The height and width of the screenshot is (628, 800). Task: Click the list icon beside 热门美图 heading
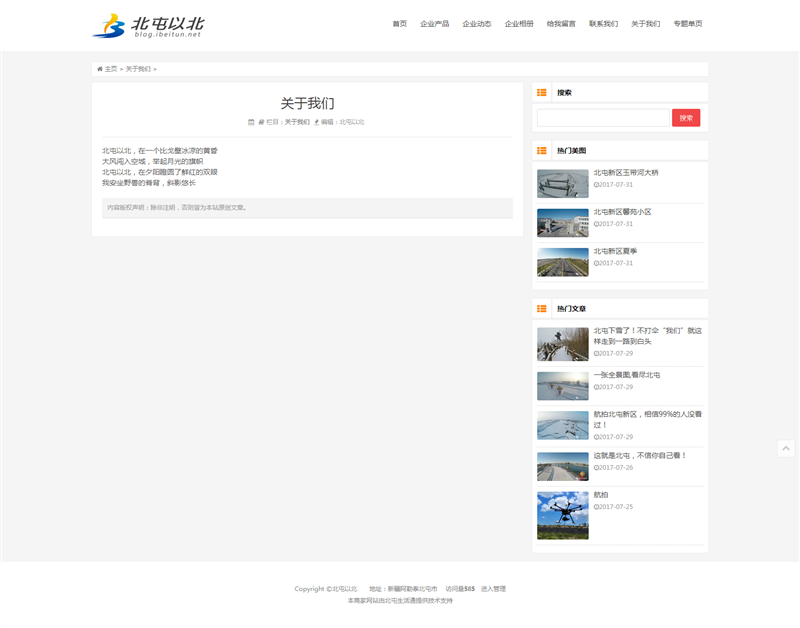(x=542, y=151)
